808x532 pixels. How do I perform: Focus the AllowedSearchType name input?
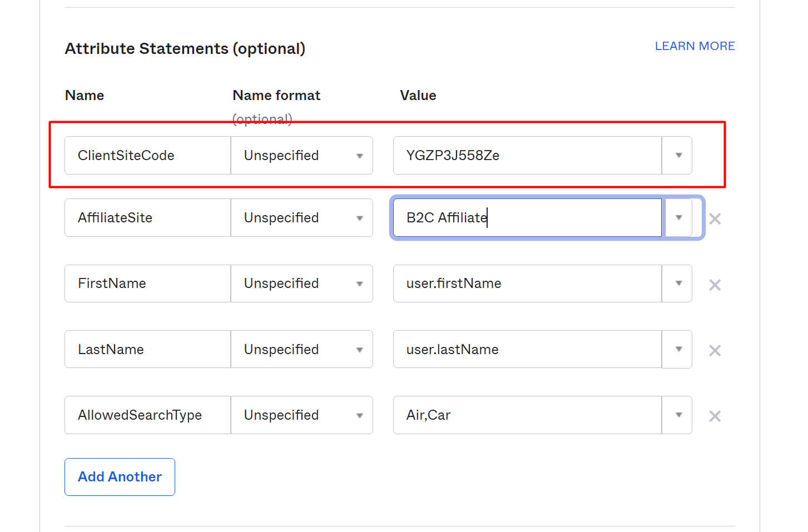pos(147,415)
